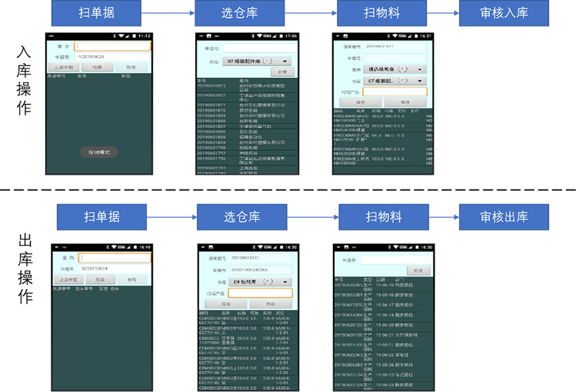Select material row with quantity 200.0
The width and height of the screenshot is (580, 392).
coord(248,340)
